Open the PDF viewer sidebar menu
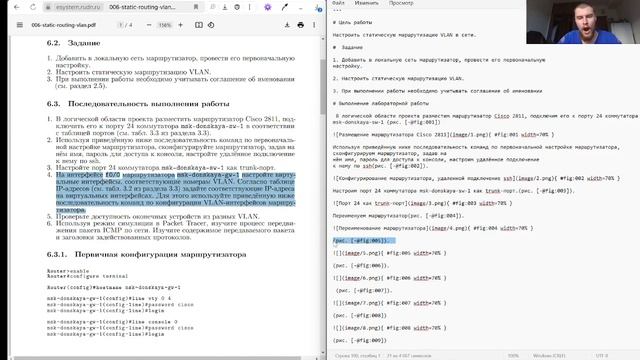The height and width of the screenshot is (360, 640). pyautogui.click(x=20, y=25)
